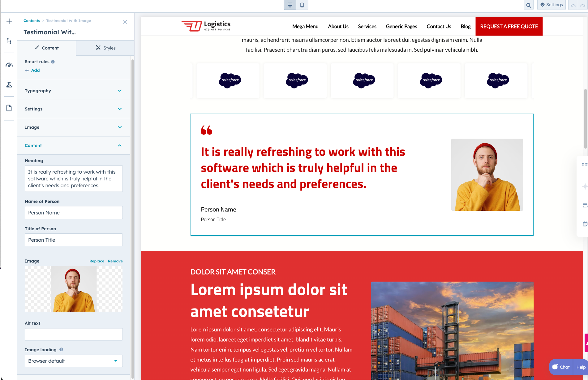Open the A/B test flask icon
Screen dimensions: 588x380
tap(9, 85)
